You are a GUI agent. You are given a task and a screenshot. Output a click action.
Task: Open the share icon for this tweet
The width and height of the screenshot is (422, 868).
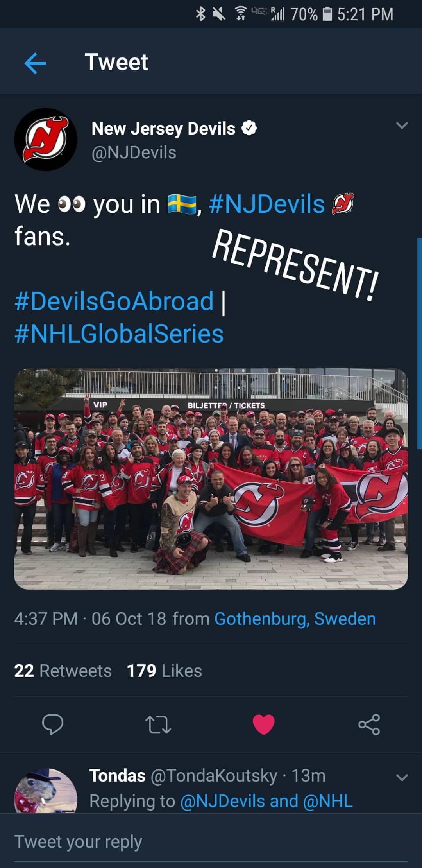(x=369, y=725)
